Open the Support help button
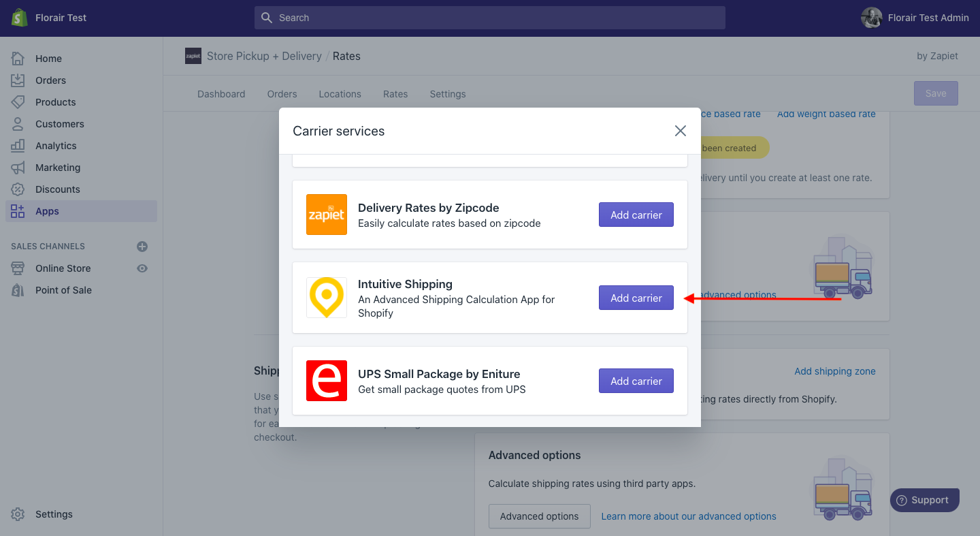980x536 pixels. (x=925, y=500)
